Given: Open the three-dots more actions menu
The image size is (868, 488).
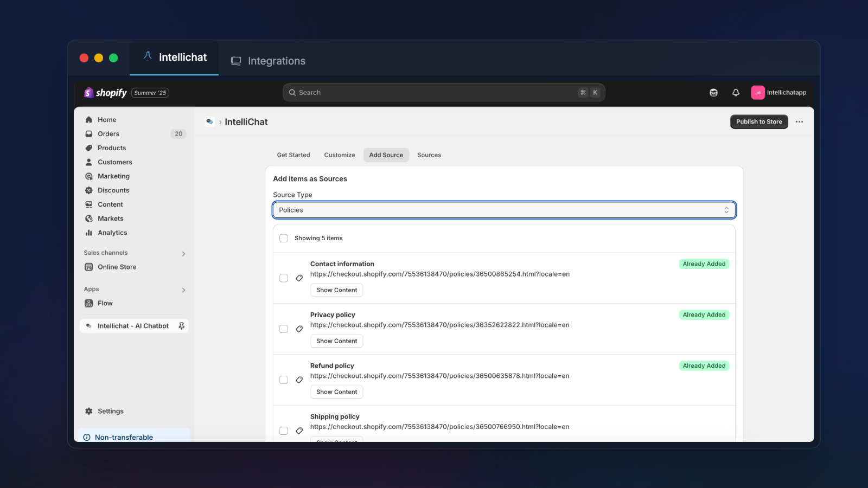Looking at the screenshot, I should pos(799,122).
